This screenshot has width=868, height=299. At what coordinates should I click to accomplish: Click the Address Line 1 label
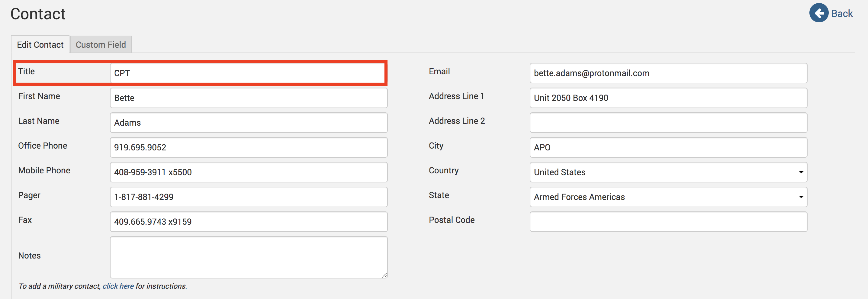[457, 96]
